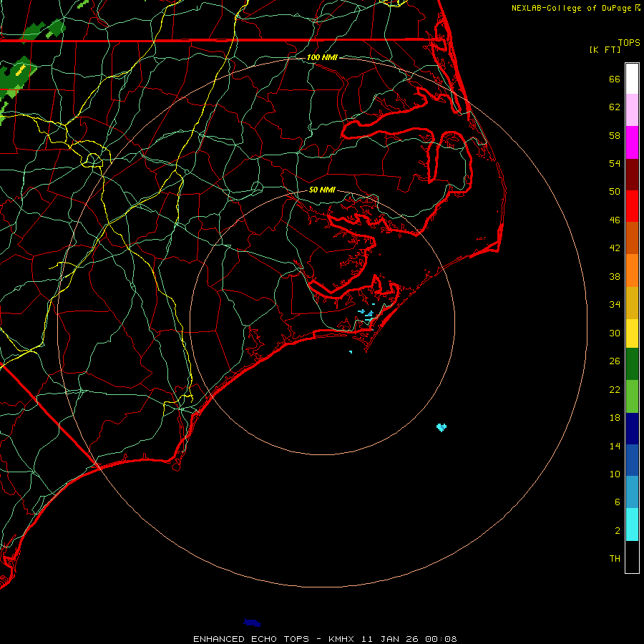Screen dimensions: 644x644
Task: Select the navy blue legend swatch
Action: click(632, 428)
